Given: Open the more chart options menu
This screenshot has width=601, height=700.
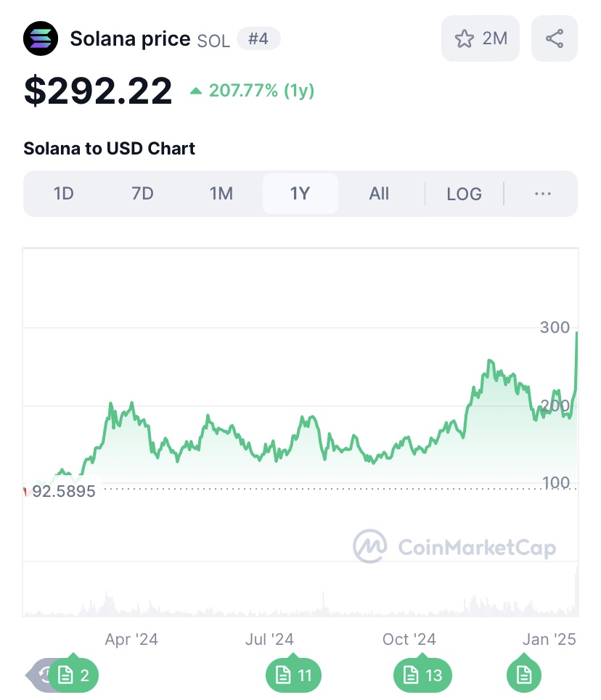Looking at the screenshot, I should coord(542,194).
